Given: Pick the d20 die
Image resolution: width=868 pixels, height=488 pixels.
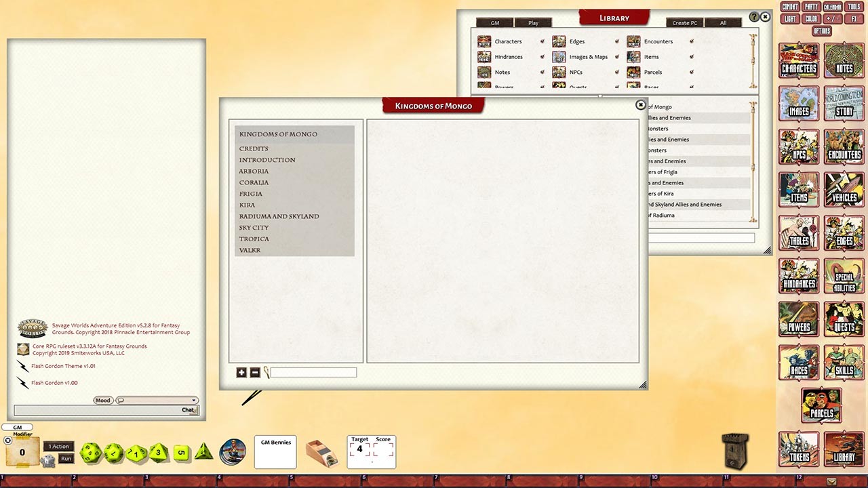Looking at the screenshot, I should (x=91, y=453).
